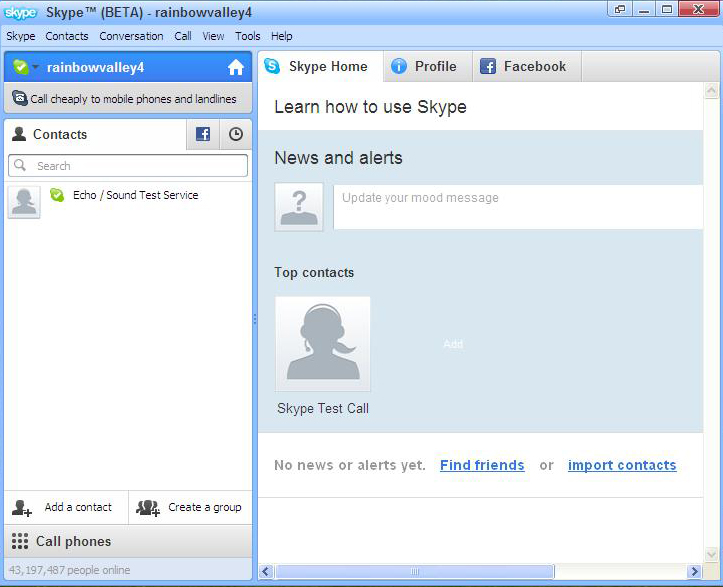The image size is (723, 587).
Task: Open the Skype menu
Action: pyautogui.click(x=21, y=36)
